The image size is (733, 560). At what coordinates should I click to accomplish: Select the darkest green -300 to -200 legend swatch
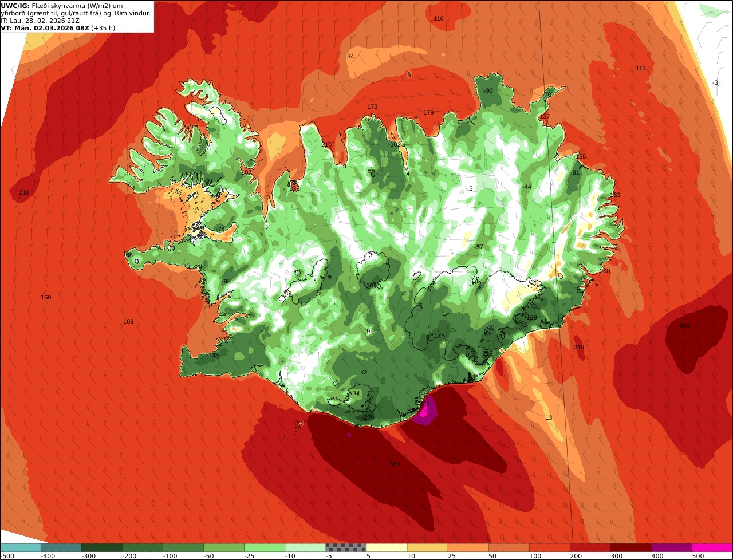[x=102, y=547]
